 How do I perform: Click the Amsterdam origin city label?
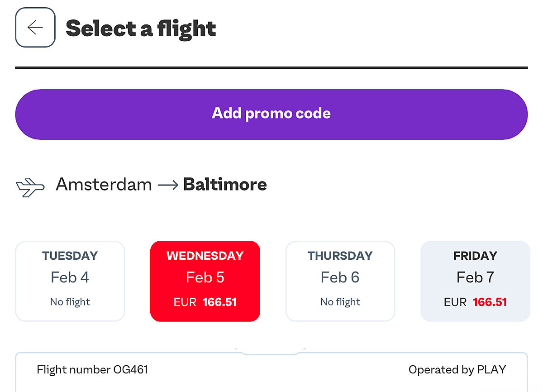tap(104, 185)
